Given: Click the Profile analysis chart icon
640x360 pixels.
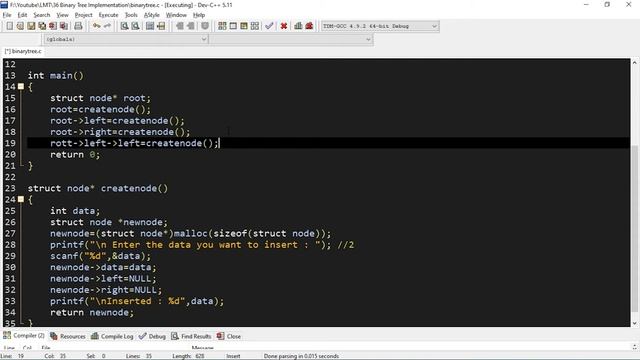Looking at the screenshot, I should click(x=298, y=26).
